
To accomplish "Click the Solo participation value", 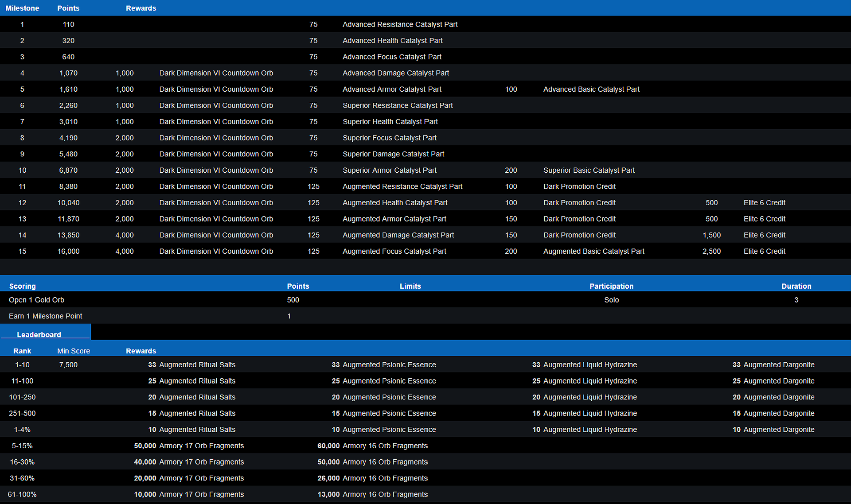I will (x=611, y=300).
